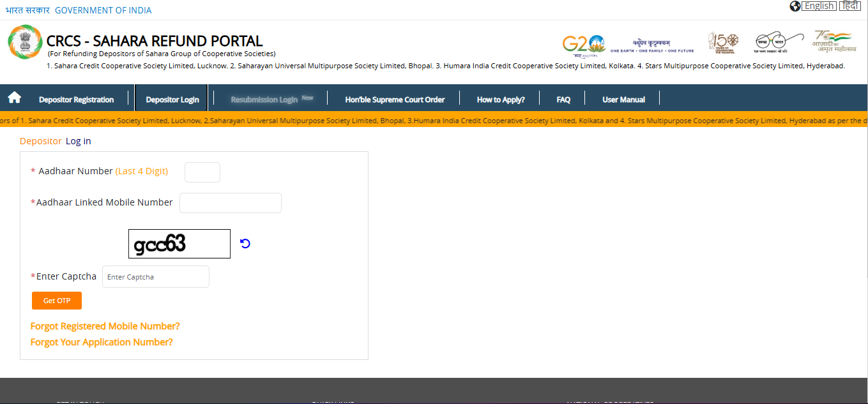Click the scrolling orange notice ticker
Image resolution: width=868 pixels, height=404 pixels.
434,120
